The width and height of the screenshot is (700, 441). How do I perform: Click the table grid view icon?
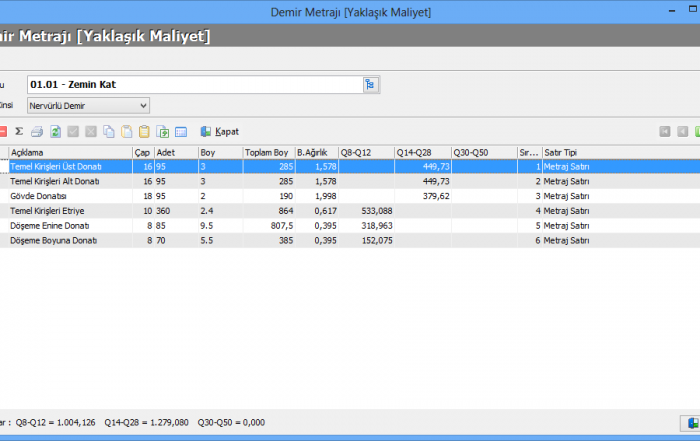click(x=181, y=131)
